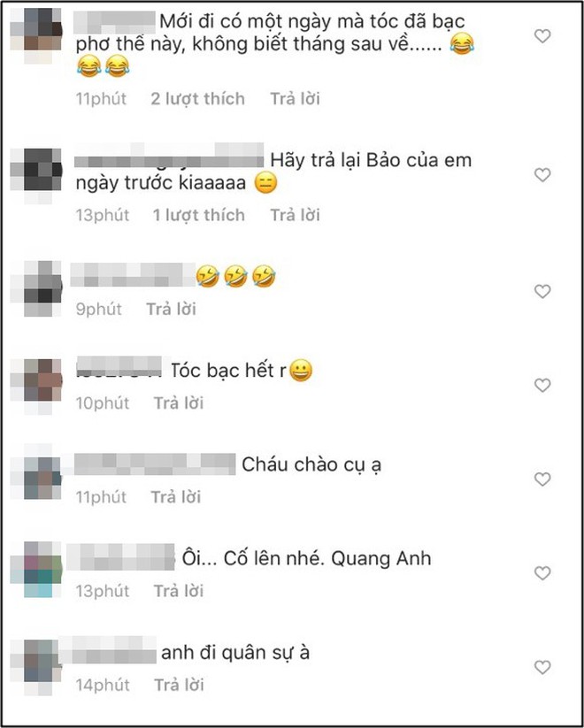Click 'Trả lời' under 'anh đi quân sự à'
Viewport: 584px width, 728px height.
[x=179, y=685]
